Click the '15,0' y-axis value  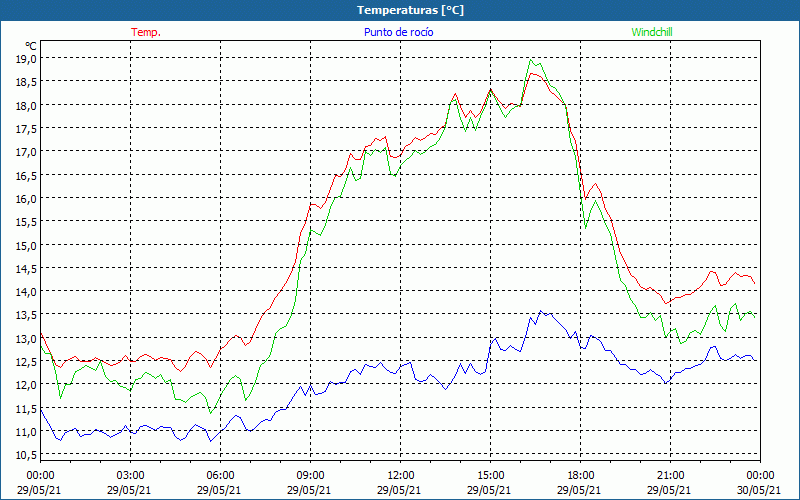coord(26,245)
